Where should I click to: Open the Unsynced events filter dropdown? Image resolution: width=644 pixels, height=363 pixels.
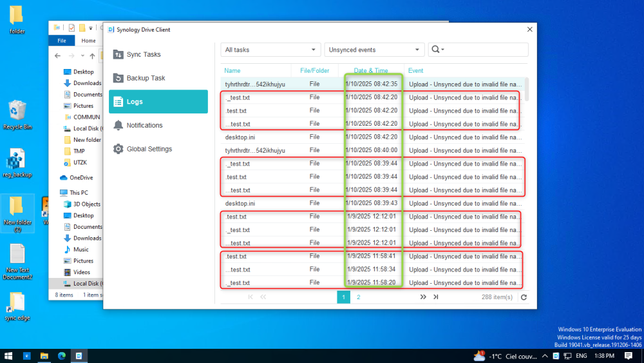point(374,50)
